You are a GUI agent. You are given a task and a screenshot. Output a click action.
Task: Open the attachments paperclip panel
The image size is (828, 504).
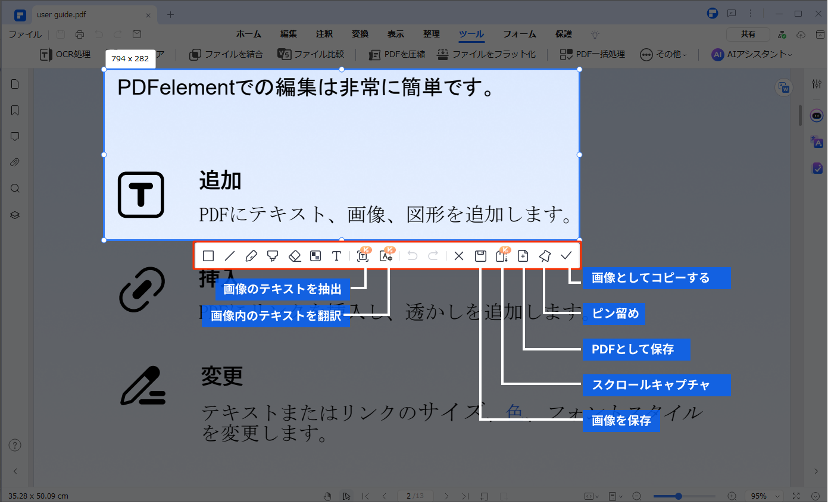pos(15,162)
